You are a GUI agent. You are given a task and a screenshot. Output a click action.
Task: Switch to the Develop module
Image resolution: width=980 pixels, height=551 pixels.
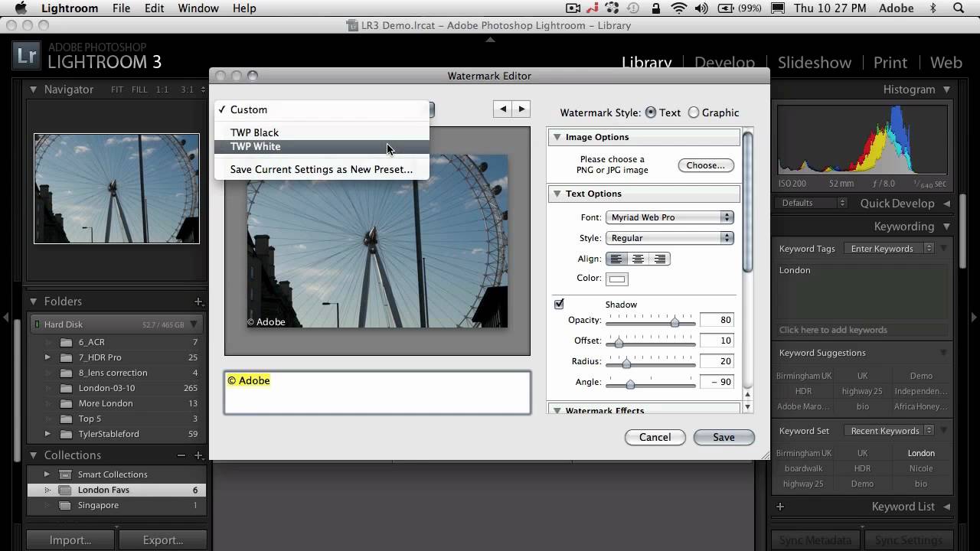tap(724, 63)
